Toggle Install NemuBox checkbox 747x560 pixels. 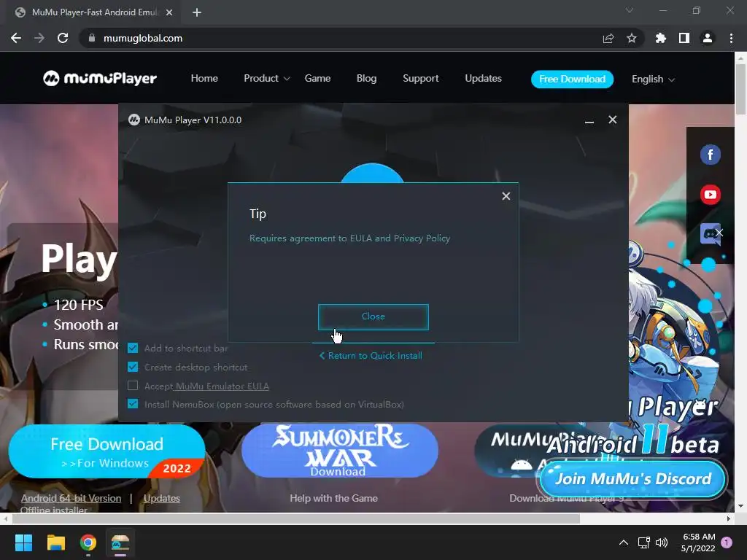(133, 404)
